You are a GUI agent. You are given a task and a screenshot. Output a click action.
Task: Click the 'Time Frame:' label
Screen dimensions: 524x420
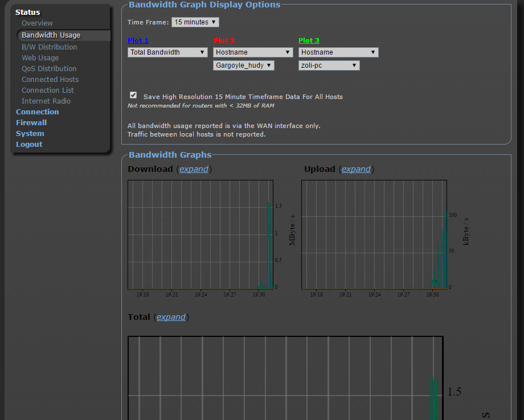(x=148, y=22)
